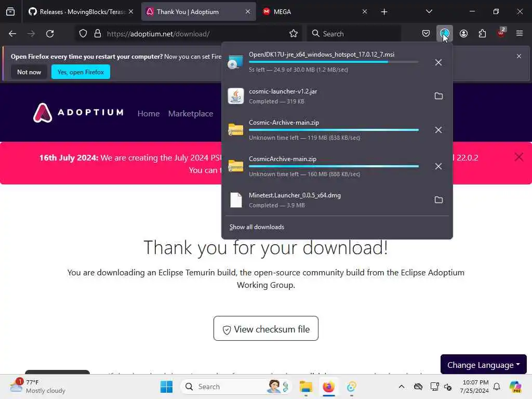This screenshot has width=532, height=399.
Task: Save page to Pocket
Action: pyautogui.click(x=426, y=33)
